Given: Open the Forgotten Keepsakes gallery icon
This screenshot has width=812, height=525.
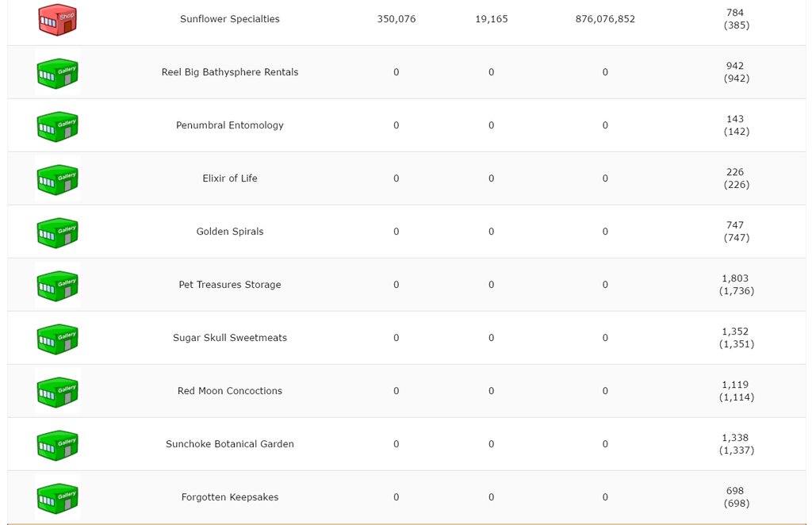Looking at the screenshot, I should click(57, 498).
